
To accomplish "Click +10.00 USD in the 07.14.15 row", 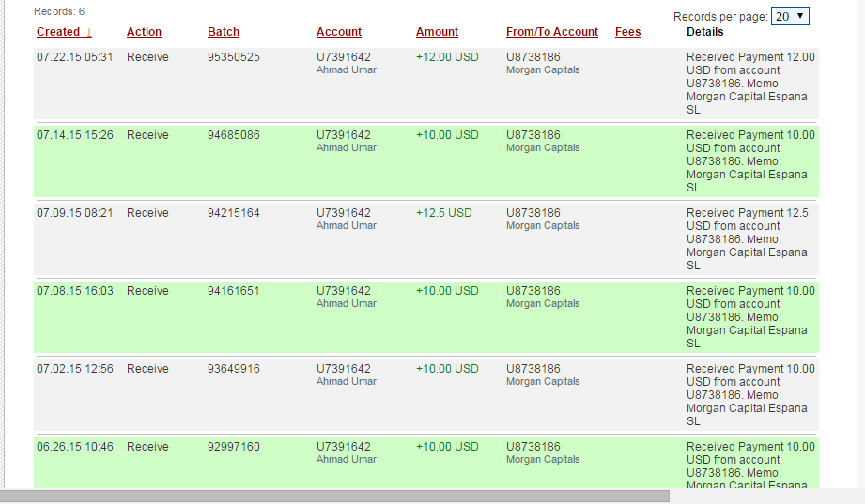I will (447, 135).
